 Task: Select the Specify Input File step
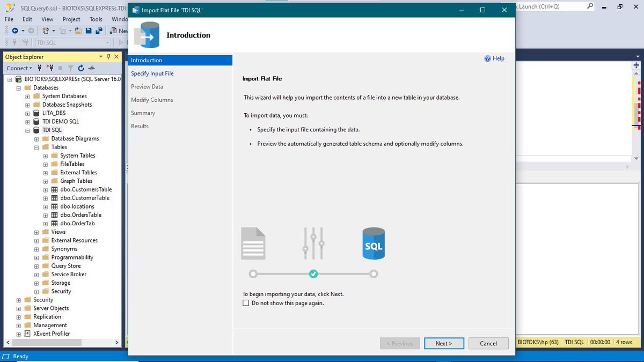(x=152, y=73)
